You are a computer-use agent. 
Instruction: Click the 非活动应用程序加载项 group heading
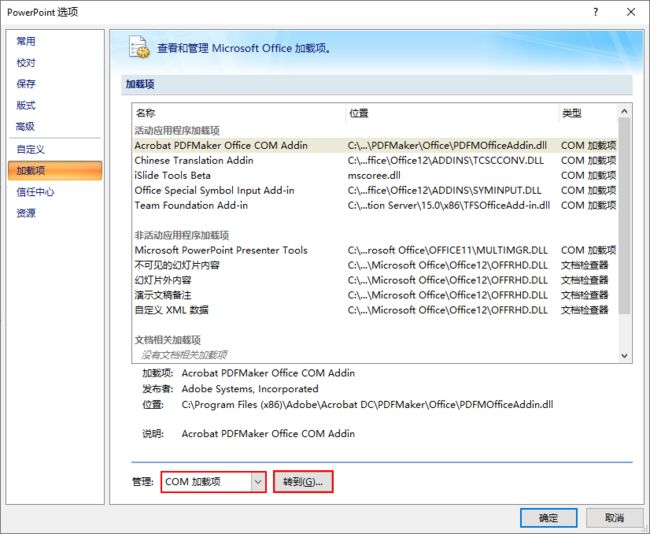(182, 235)
